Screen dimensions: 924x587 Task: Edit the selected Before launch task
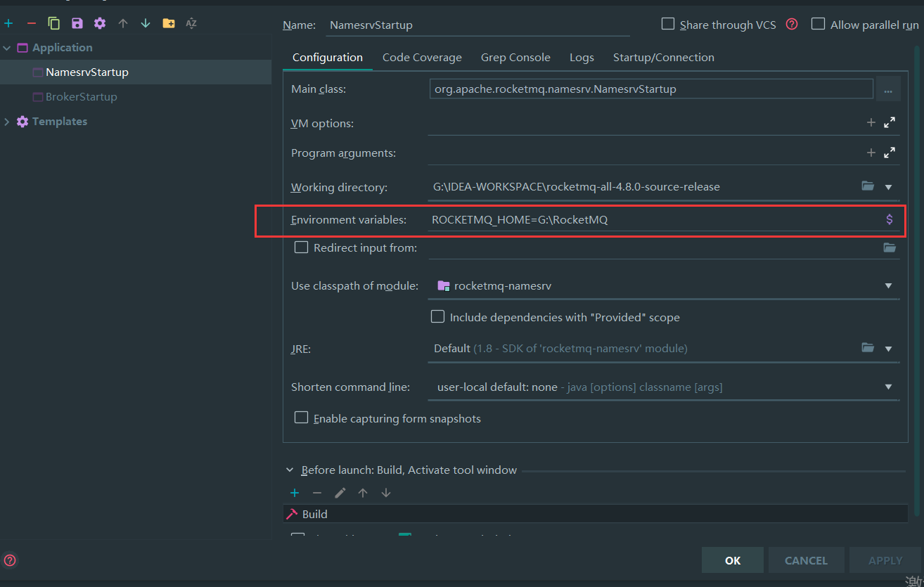coord(340,493)
